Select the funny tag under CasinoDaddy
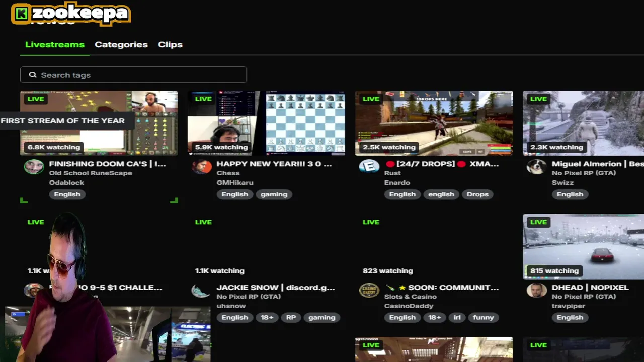 (484, 317)
